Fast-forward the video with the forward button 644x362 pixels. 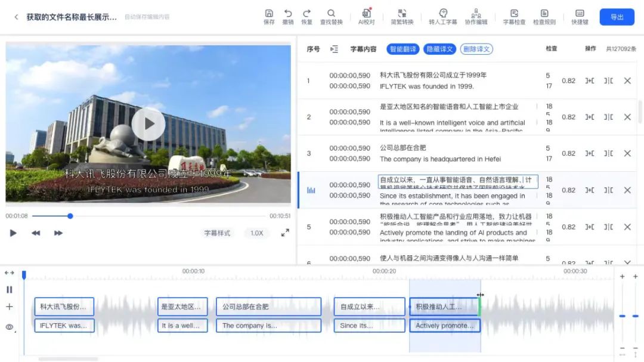[58, 233]
